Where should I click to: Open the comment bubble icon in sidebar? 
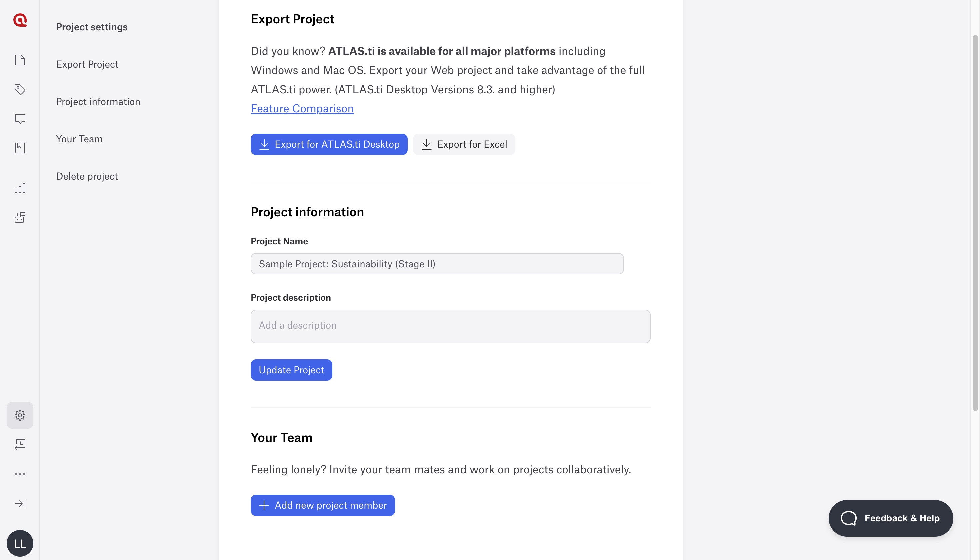[20, 118]
